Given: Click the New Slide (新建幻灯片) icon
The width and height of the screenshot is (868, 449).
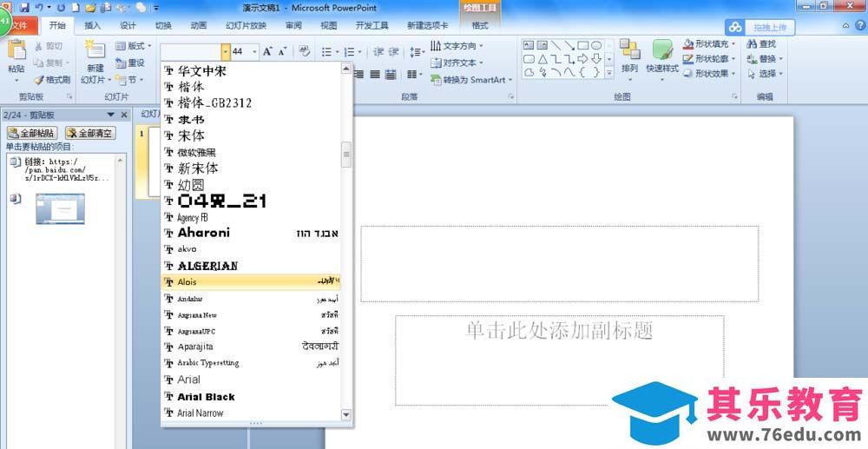Looking at the screenshot, I should (x=95, y=50).
